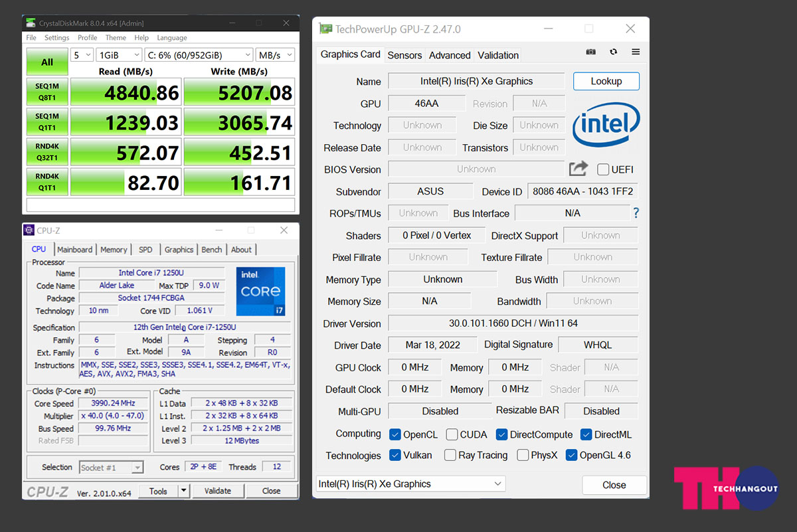The image size is (797, 532).
Task: Click the Validate button in CPU-Z
Action: [x=218, y=491]
